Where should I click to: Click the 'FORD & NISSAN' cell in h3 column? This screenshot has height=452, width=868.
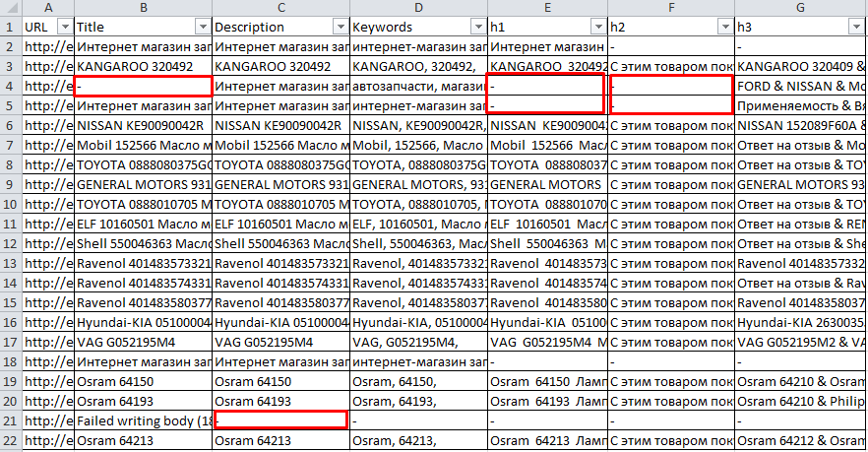[x=800, y=86]
